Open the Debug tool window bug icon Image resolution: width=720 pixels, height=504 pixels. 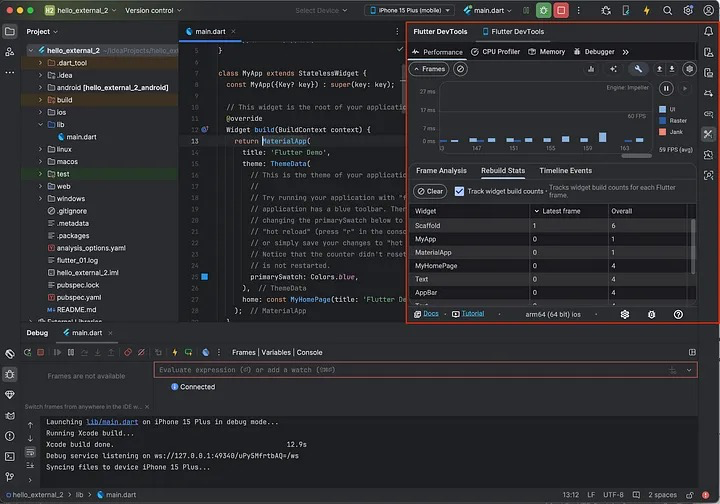coord(10,375)
